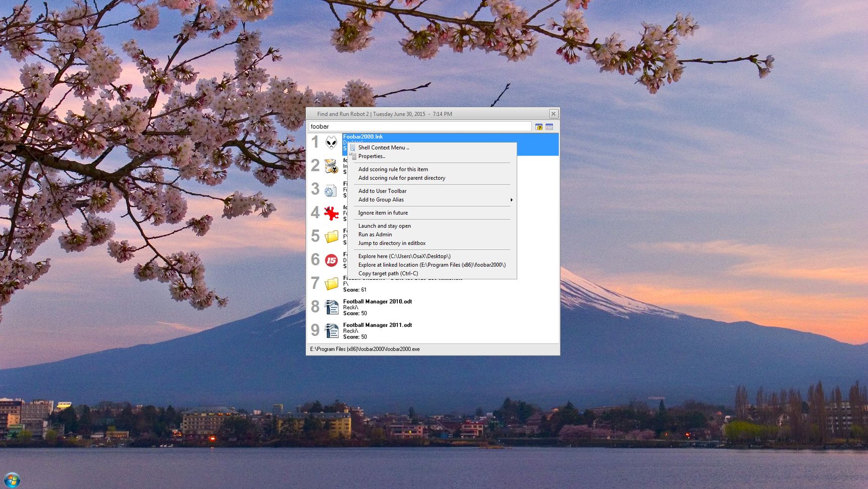The width and height of the screenshot is (868, 489).
Task: Select Football Manager 2010.odt result
Action: [x=377, y=302]
